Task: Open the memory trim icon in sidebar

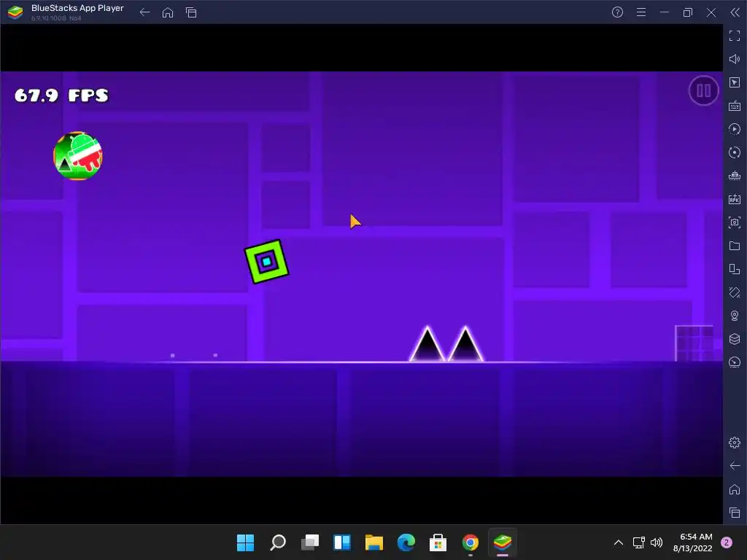Action: point(735,176)
